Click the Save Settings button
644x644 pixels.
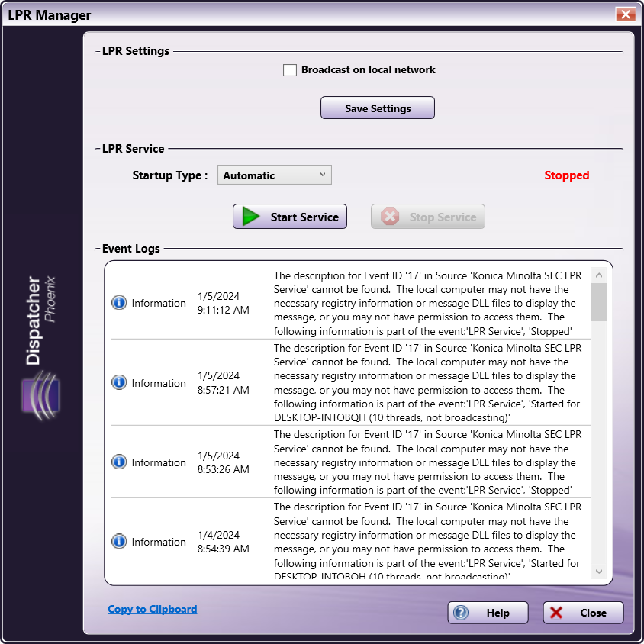click(x=378, y=108)
